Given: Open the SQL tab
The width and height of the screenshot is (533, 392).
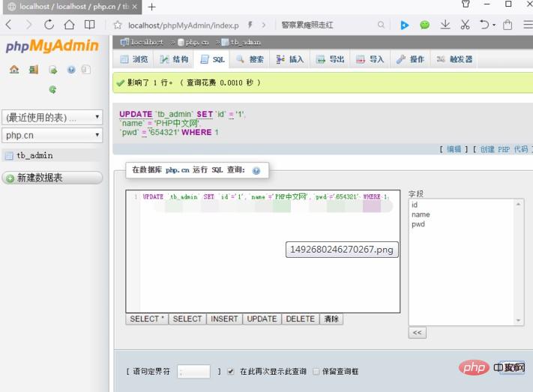Looking at the screenshot, I should (x=212, y=59).
